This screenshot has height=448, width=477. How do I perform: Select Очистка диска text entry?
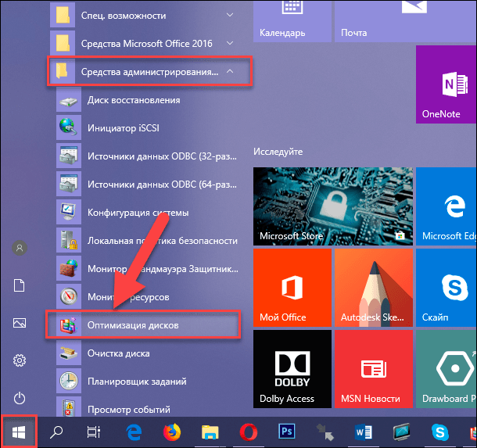(x=119, y=353)
